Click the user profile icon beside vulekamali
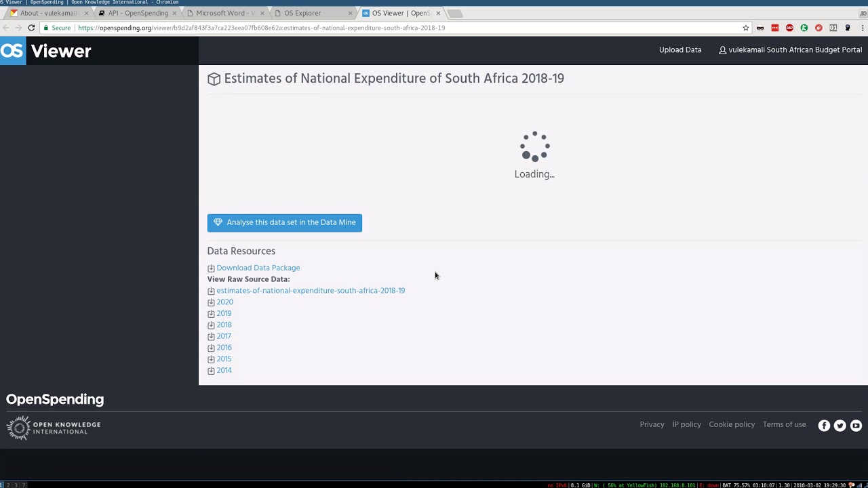 click(723, 50)
